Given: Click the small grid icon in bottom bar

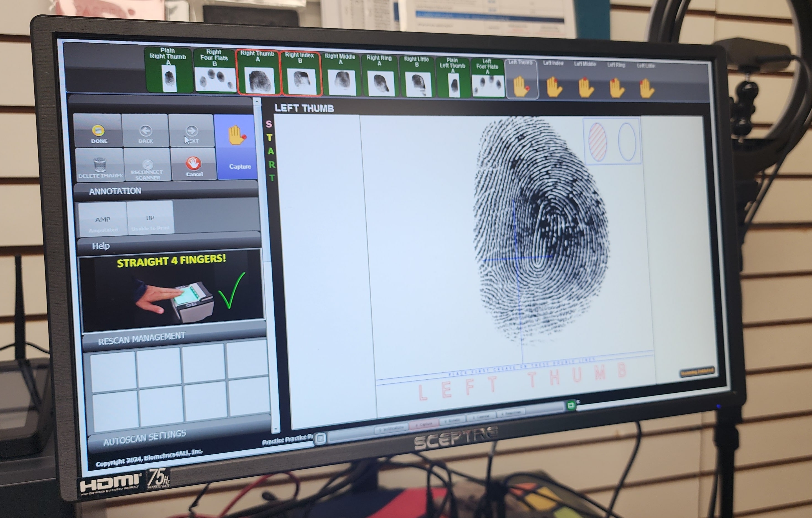Looking at the screenshot, I should pyautogui.click(x=320, y=438).
